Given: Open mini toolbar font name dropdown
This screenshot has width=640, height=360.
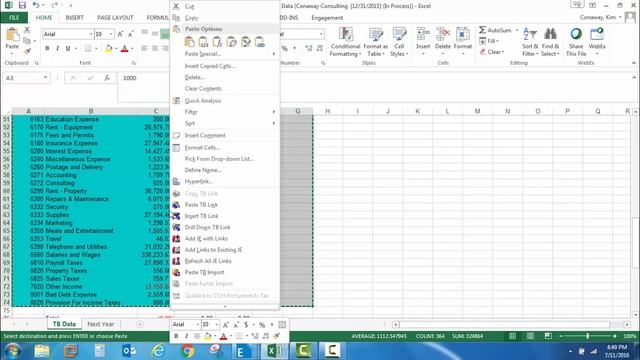Looking at the screenshot, I should coord(198,324).
